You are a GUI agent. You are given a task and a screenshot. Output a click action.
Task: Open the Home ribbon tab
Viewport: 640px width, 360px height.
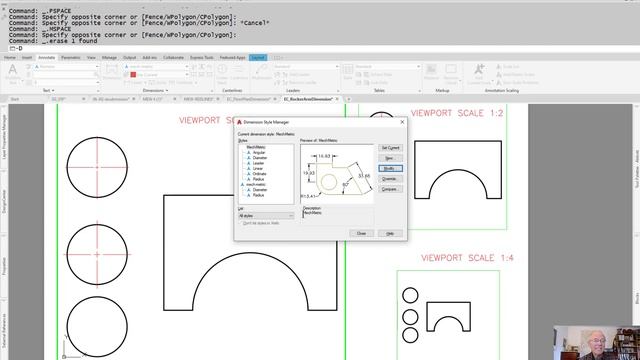pyautogui.click(x=10, y=58)
